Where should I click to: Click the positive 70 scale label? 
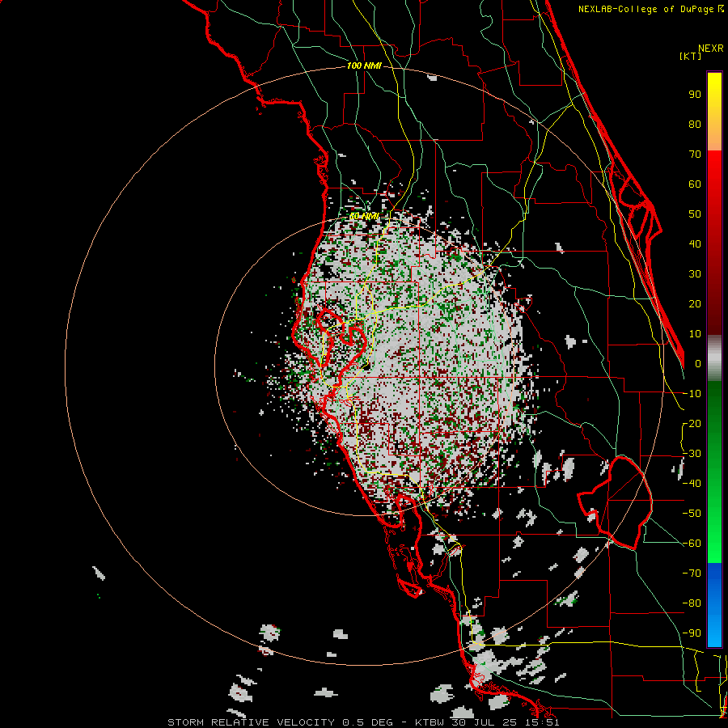coord(695,154)
